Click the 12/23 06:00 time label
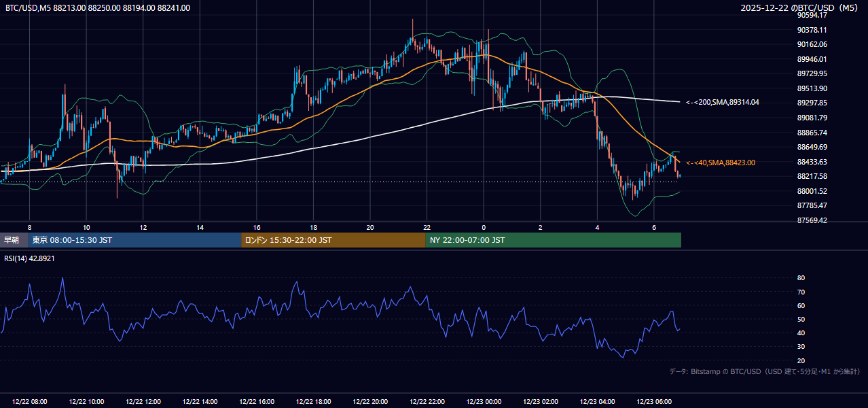This screenshot has height=408, width=868. pyautogui.click(x=654, y=402)
